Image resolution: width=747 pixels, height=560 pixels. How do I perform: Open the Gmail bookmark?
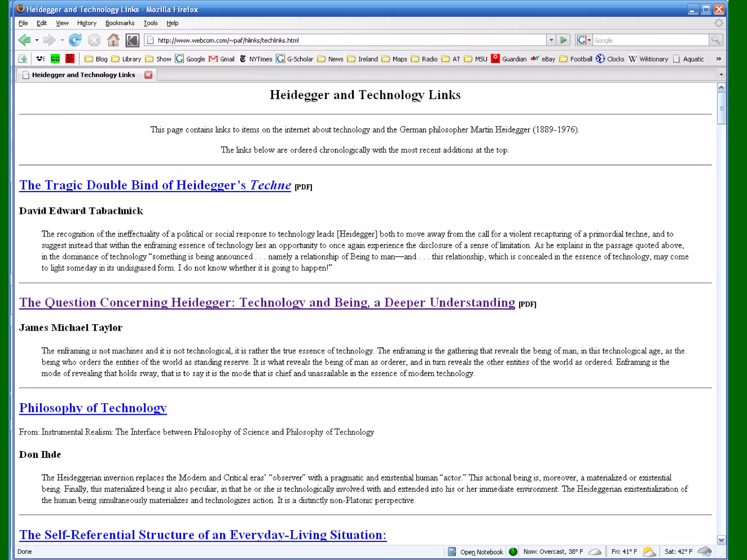point(222,59)
